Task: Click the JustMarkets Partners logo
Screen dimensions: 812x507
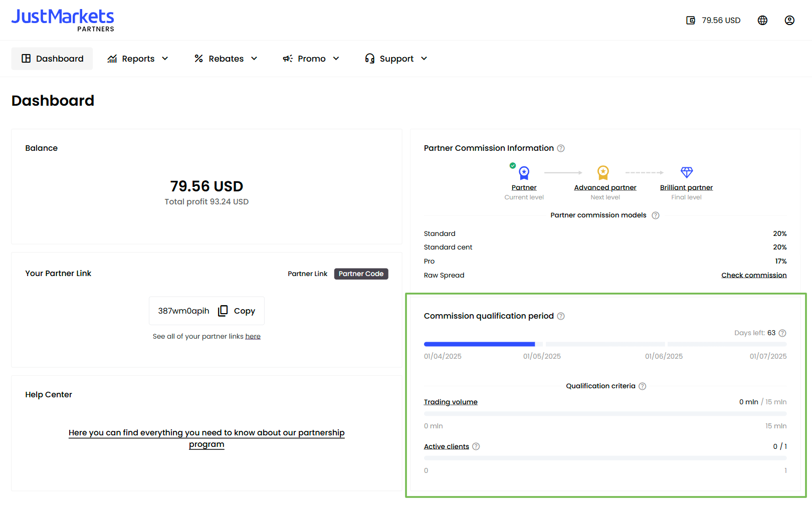Action: (63, 20)
